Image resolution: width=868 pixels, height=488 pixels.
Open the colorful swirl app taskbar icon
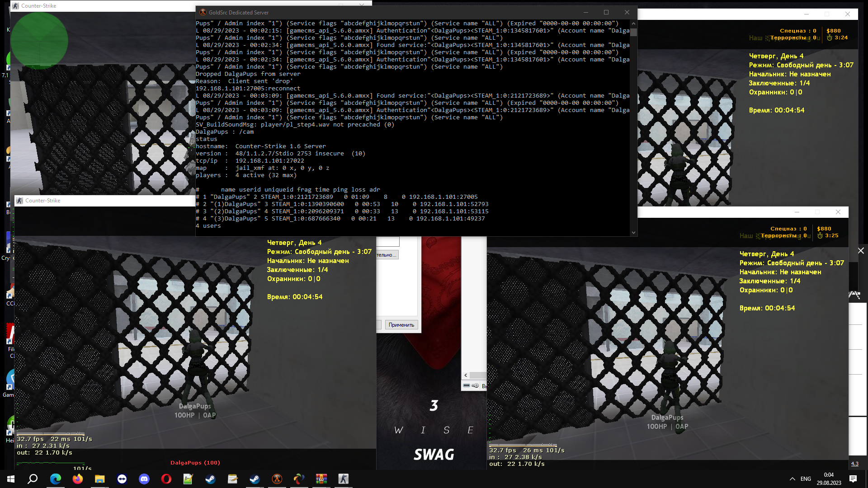point(299,479)
